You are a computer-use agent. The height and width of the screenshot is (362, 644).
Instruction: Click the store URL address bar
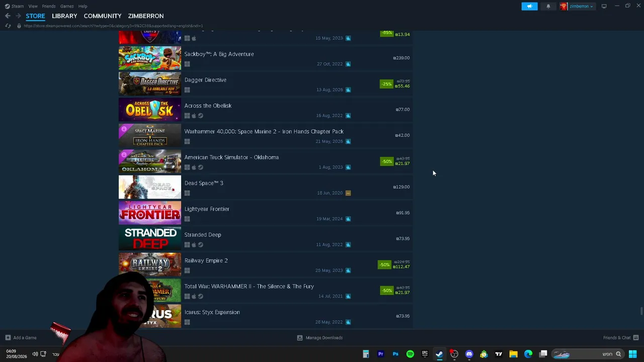tap(113, 26)
